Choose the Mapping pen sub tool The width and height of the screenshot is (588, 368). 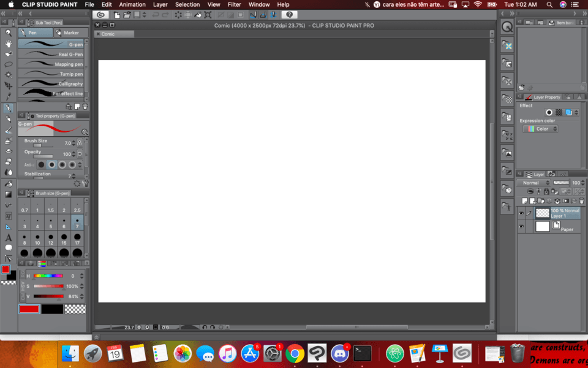coord(51,64)
